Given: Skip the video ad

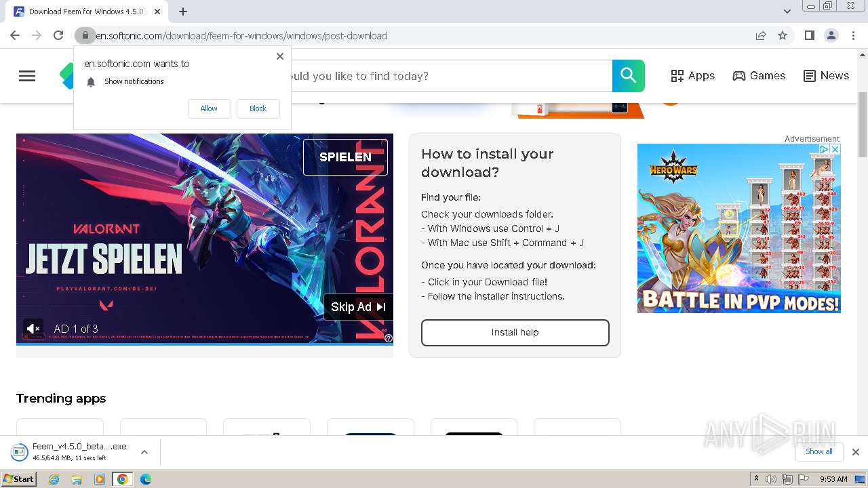Looking at the screenshot, I should (x=358, y=307).
